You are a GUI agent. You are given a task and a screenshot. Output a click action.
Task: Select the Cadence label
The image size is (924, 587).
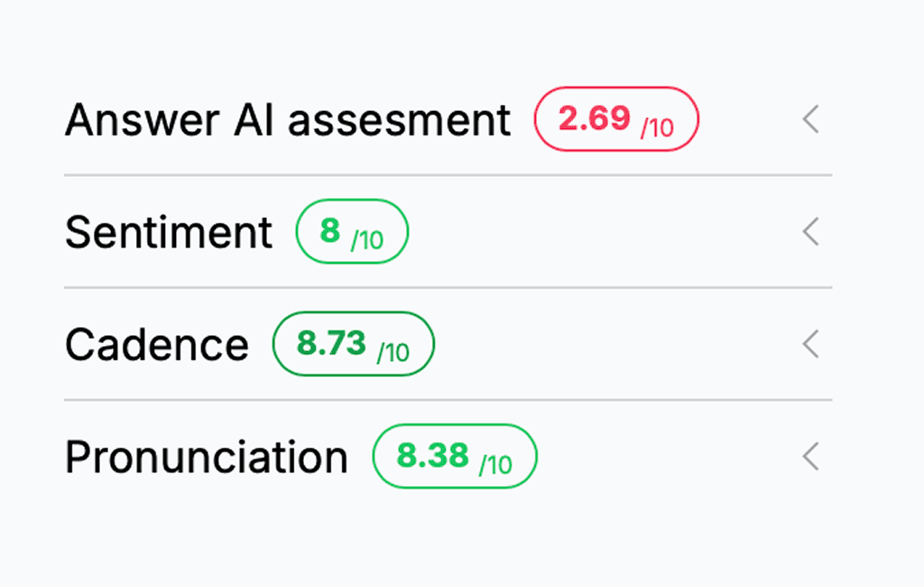coord(156,344)
